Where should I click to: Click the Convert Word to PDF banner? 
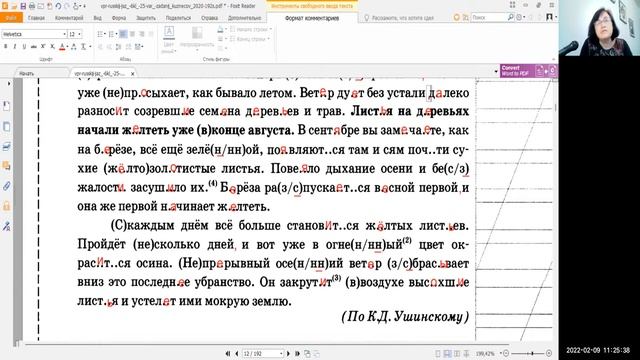click(x=528, y=71)
